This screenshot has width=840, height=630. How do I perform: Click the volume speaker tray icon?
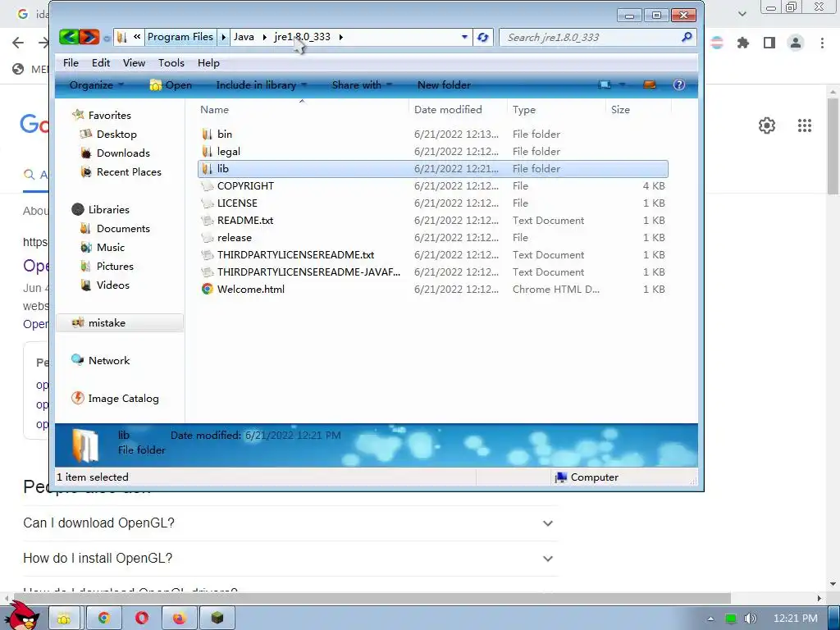pos(750,619)
